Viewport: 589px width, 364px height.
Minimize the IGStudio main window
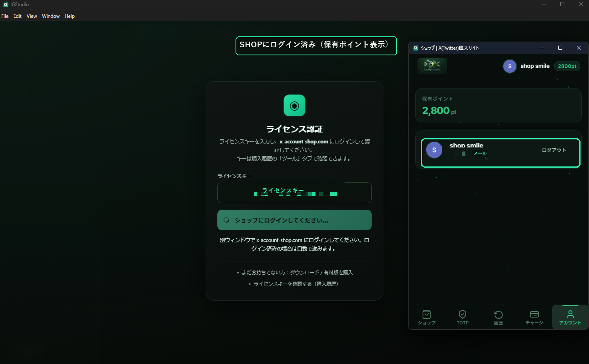pos(544,4)
